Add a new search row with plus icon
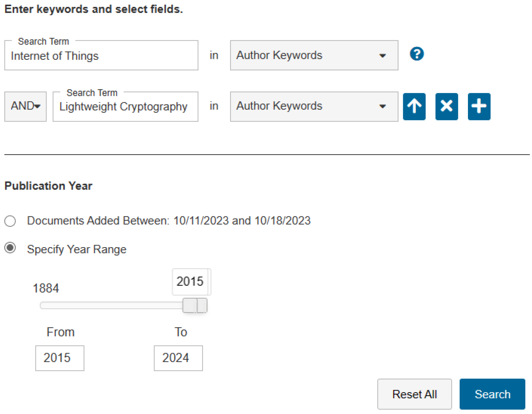 [479, 106]
